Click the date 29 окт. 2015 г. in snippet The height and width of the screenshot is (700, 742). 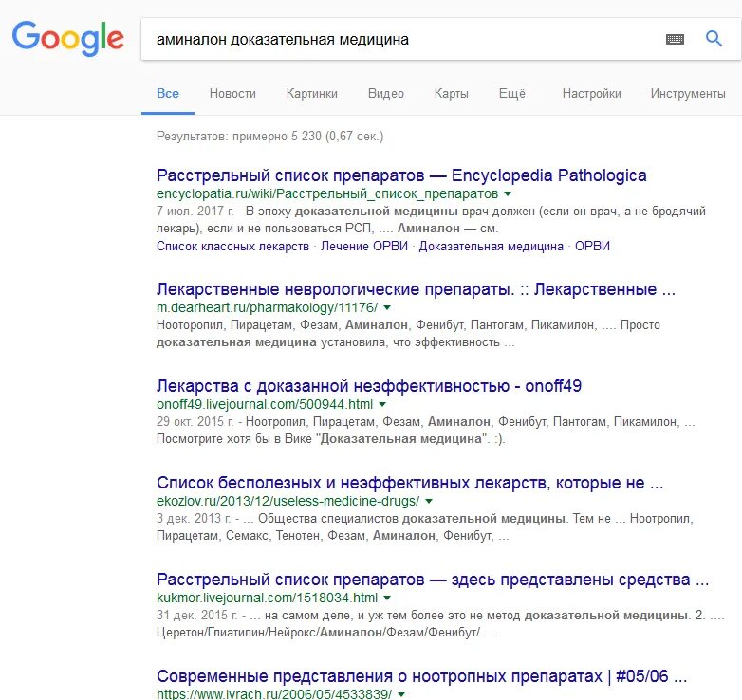tap(195, 421)
